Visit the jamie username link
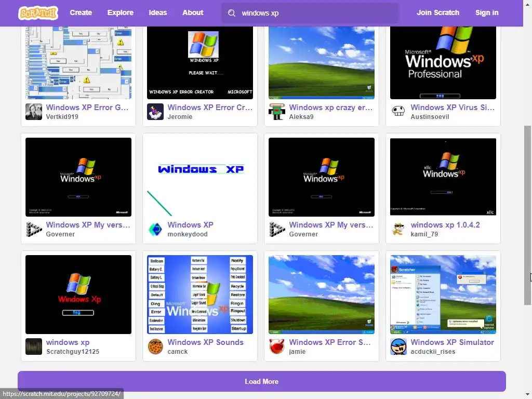Viewport: 532px width, 399px height. click(297, 352)
